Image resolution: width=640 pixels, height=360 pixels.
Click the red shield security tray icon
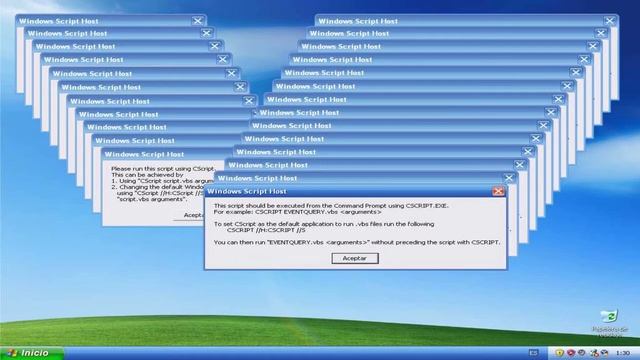[x=571, y=353]
